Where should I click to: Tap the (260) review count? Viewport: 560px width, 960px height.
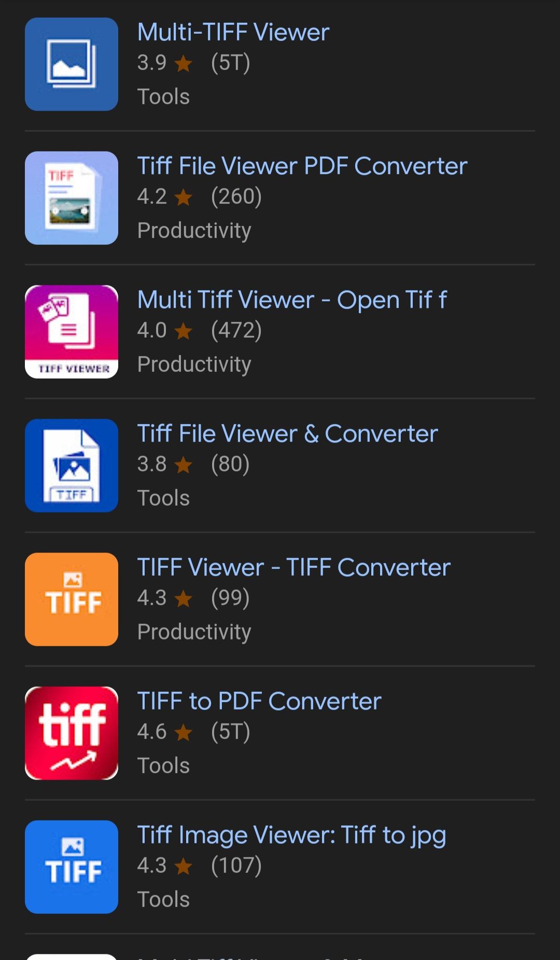click(236, 197)
